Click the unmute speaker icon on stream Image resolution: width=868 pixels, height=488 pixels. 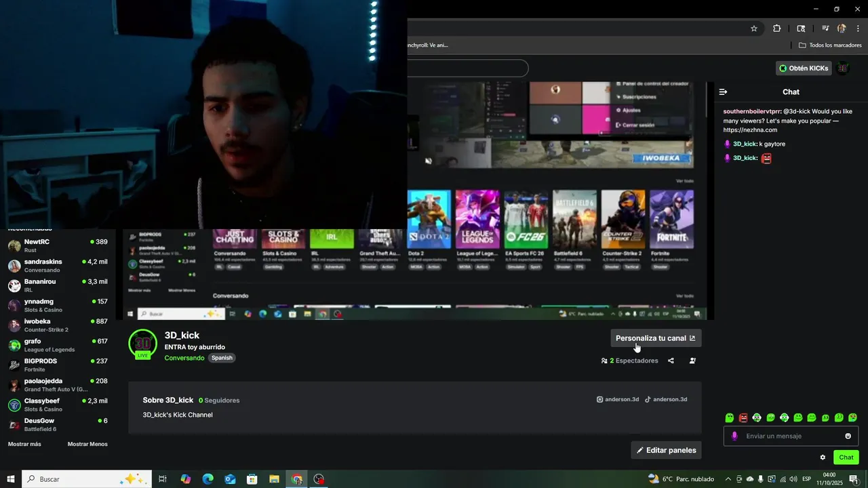point(428,161)
